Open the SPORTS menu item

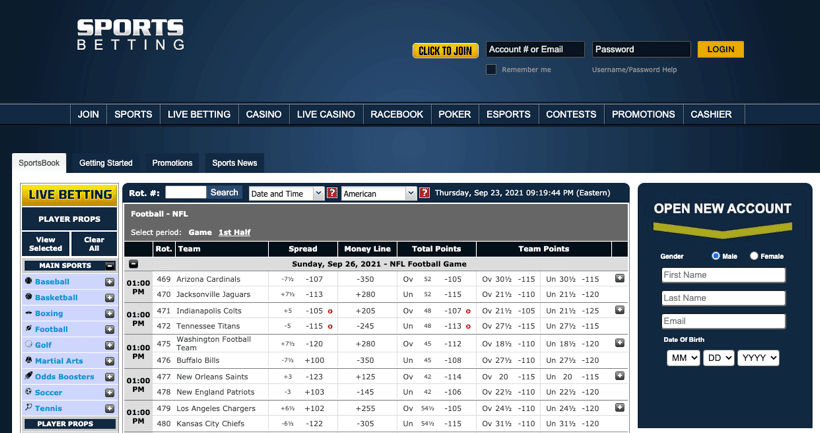pos(133,115)
